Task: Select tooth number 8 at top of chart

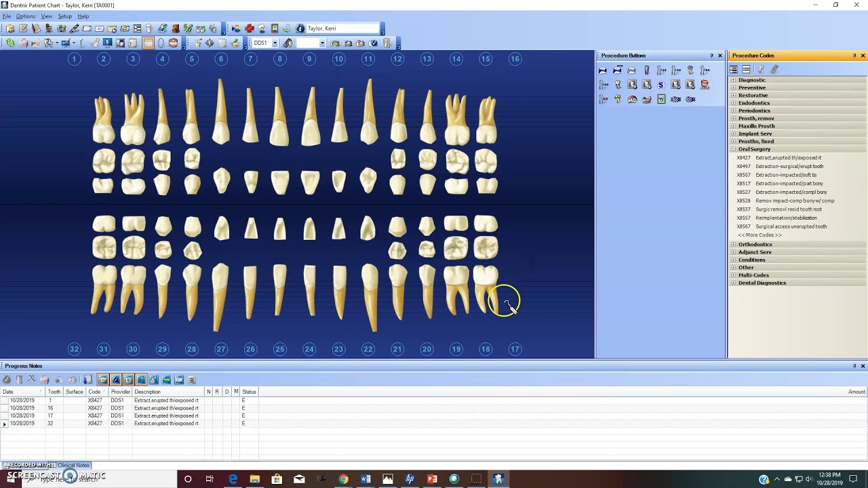Action: pyautogui.click(x=279, y=59)
